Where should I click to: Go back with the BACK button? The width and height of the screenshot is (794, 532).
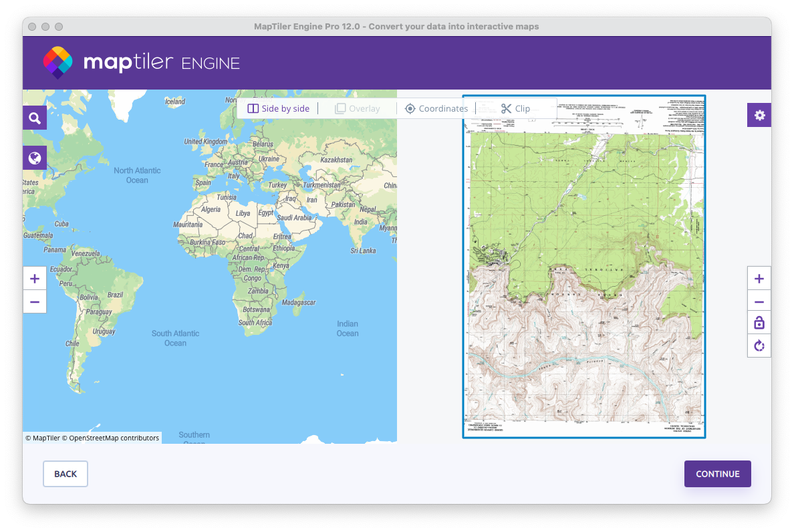click(x=65, y=474)
